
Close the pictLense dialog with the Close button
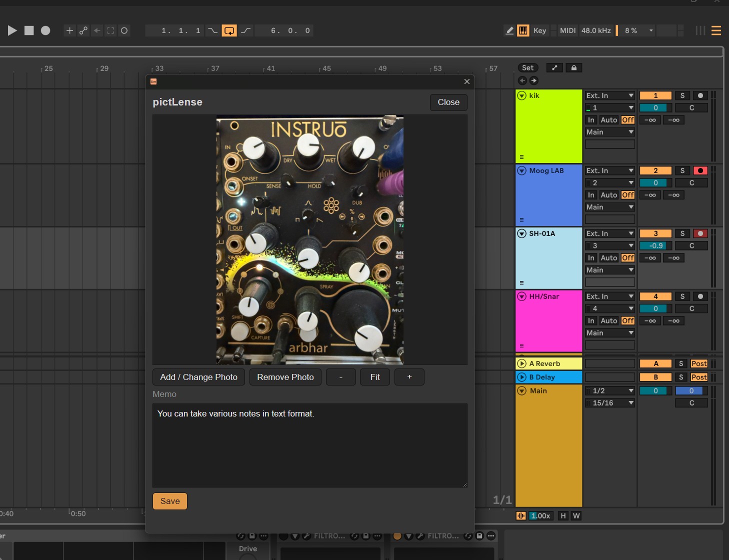click(x=448, y=102)
